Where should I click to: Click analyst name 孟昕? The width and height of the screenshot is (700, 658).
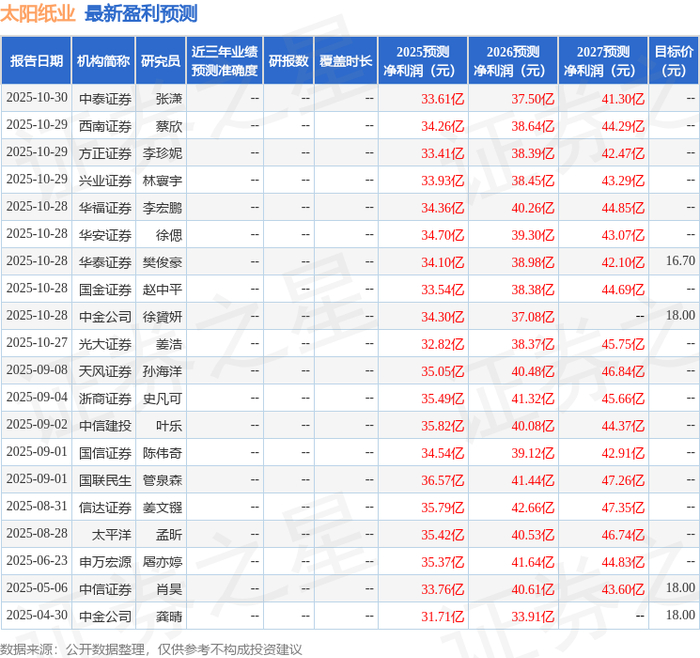pyautogui.click(x=169, y=534)
